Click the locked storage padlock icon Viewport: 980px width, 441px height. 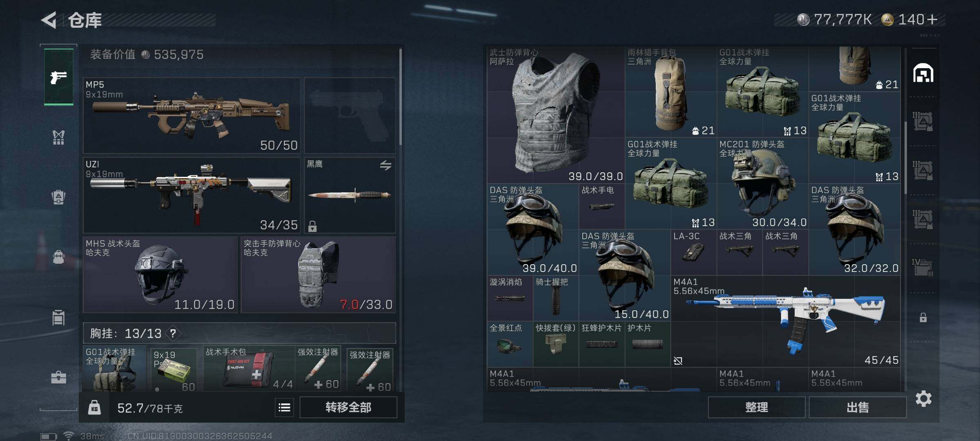[x=923, y=317]
